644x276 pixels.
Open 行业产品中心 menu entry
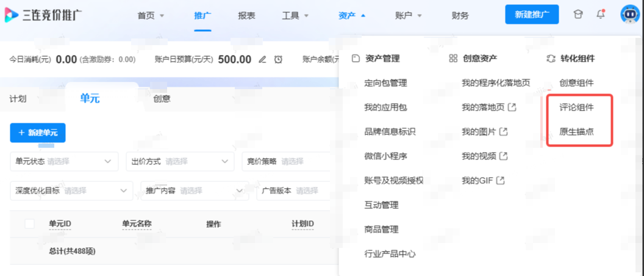tap(390, 254)
